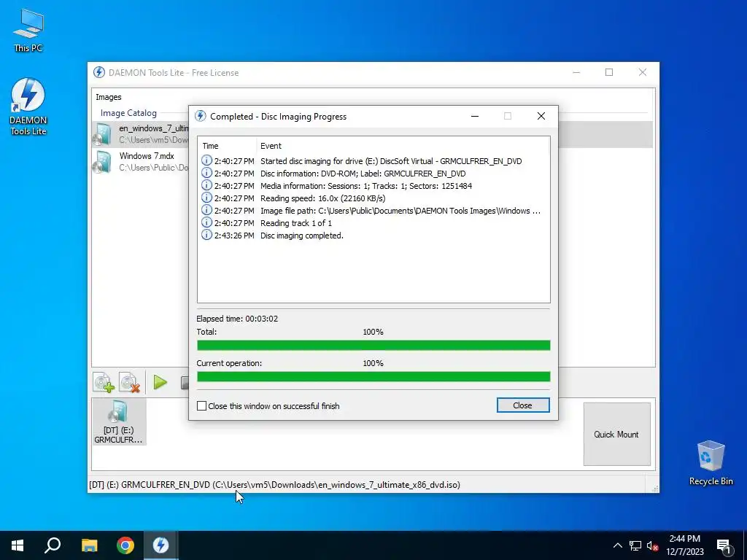
Task: Minimize the Disc Imaging Progress dialog
Action: [474, 116]
